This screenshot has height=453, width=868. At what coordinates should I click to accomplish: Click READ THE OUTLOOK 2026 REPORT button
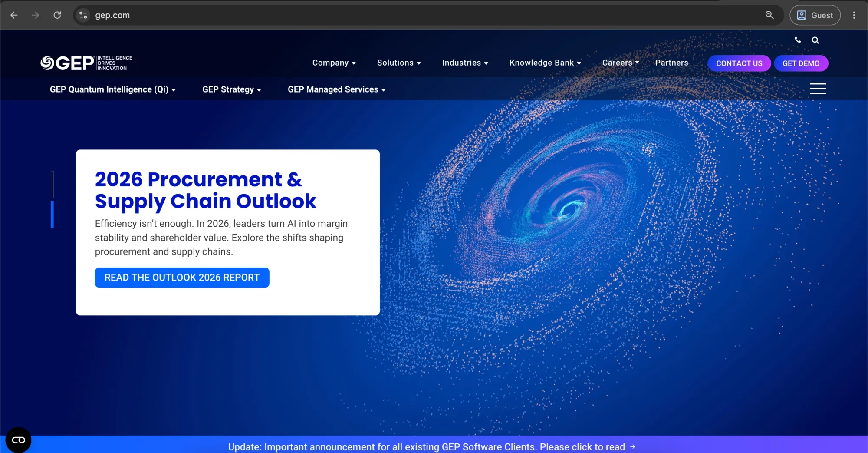(x=182, y=278)
